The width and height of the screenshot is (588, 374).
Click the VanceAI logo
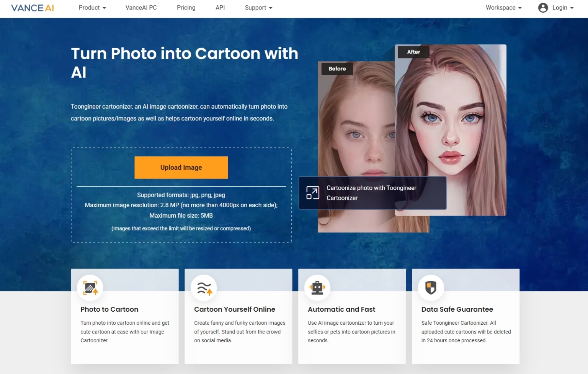pyautogui.click(x=33, y=7)
